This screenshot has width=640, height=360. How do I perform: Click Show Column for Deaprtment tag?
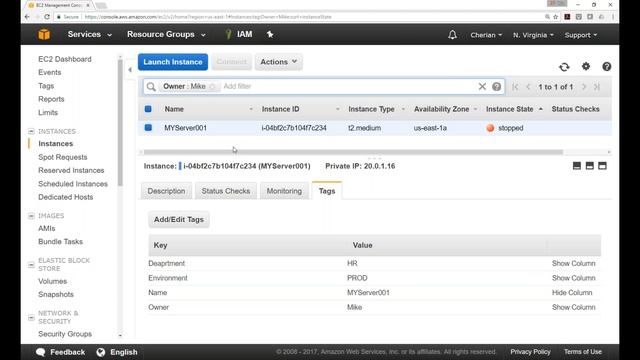coord(573,263)
